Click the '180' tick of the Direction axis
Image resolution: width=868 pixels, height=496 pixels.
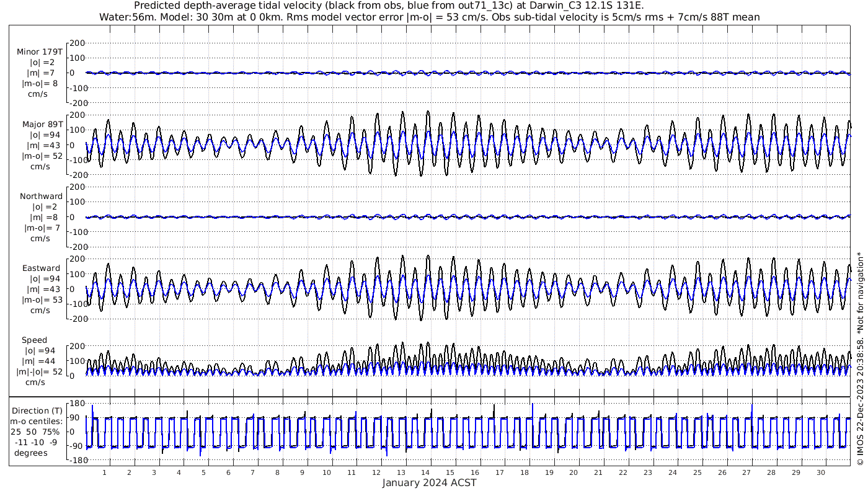(76, 404)
